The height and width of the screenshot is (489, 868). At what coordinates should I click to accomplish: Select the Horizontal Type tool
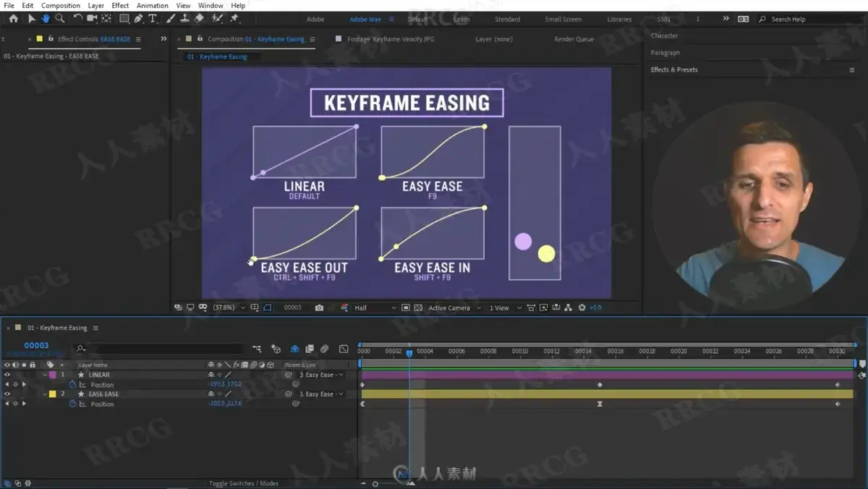pos(153,19)
